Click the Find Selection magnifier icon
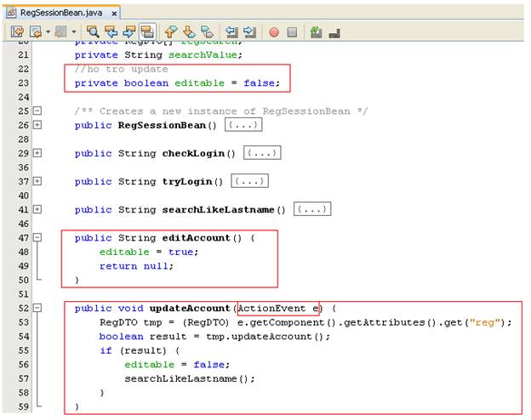Viewport: 531px width, 420px height. coord(93,31)
